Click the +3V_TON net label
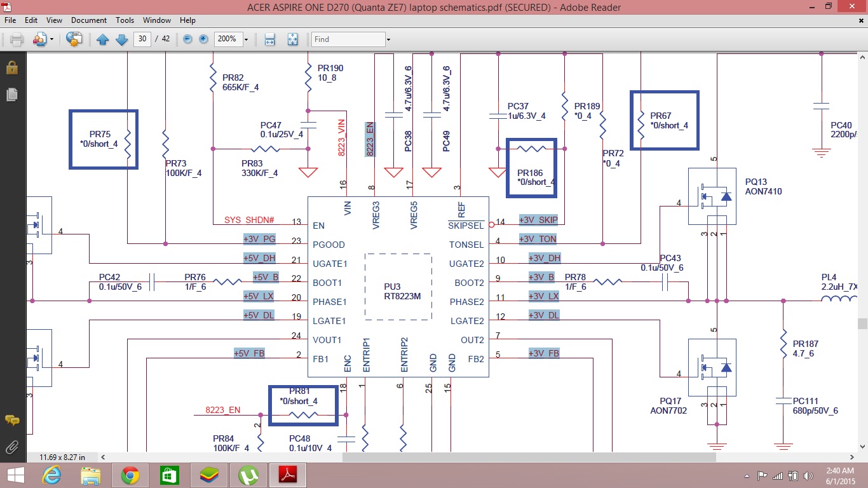The height and width of the screenshot is (488, 868). pos(538,239)
